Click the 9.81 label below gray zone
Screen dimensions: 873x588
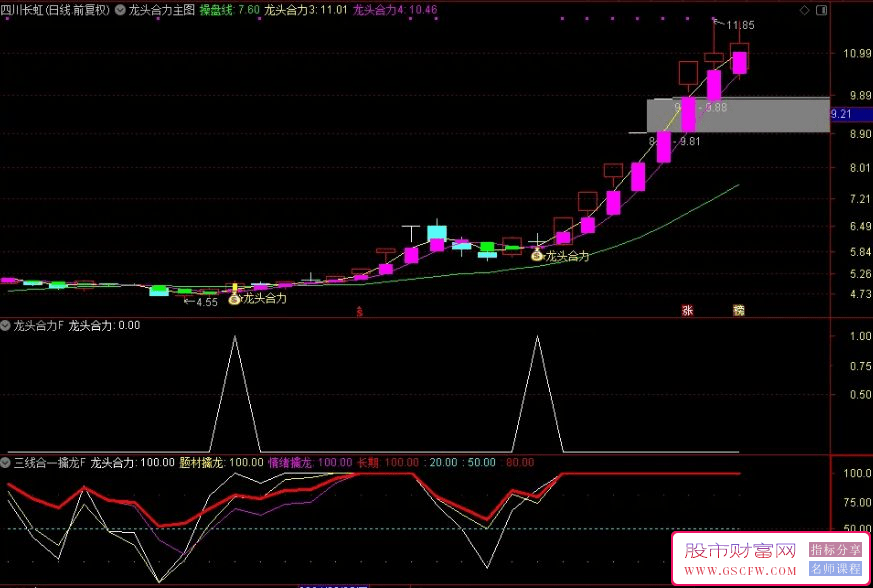[x=689, y=141]
